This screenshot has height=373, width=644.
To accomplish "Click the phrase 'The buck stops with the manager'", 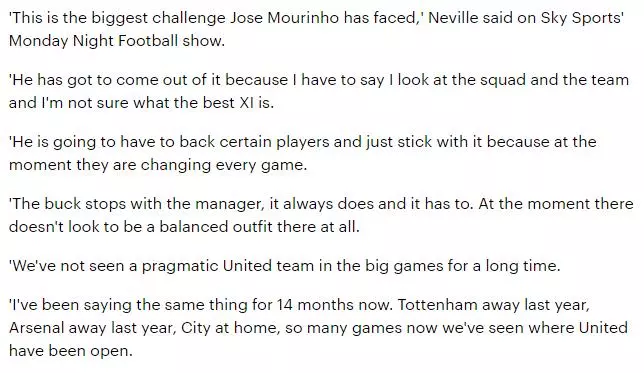I will [138, 204].
